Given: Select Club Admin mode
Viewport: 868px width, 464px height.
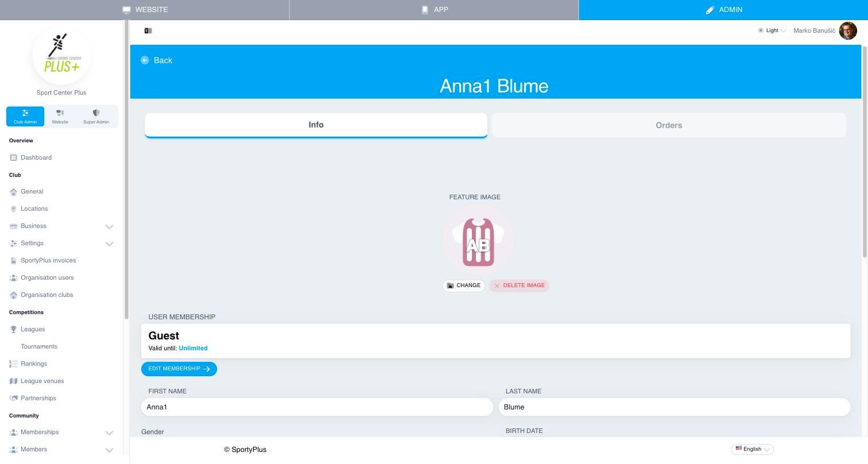Looking at the screenshot, I should click(25, 116).
